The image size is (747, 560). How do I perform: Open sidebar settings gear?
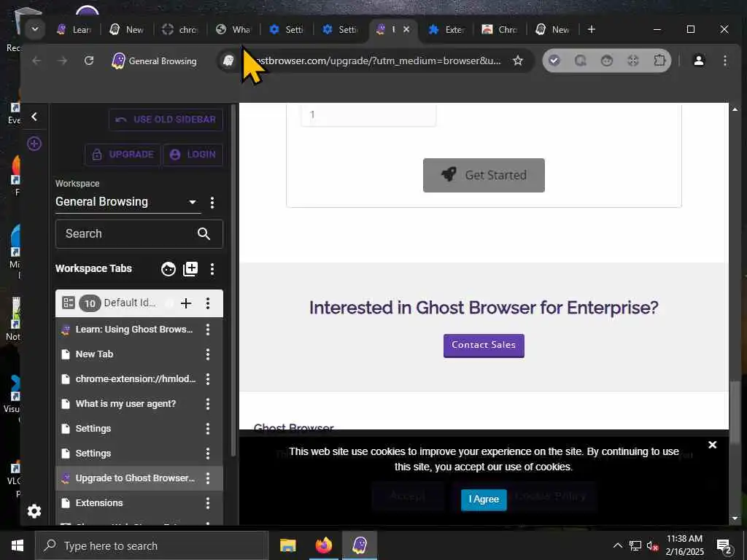[34, 511]
